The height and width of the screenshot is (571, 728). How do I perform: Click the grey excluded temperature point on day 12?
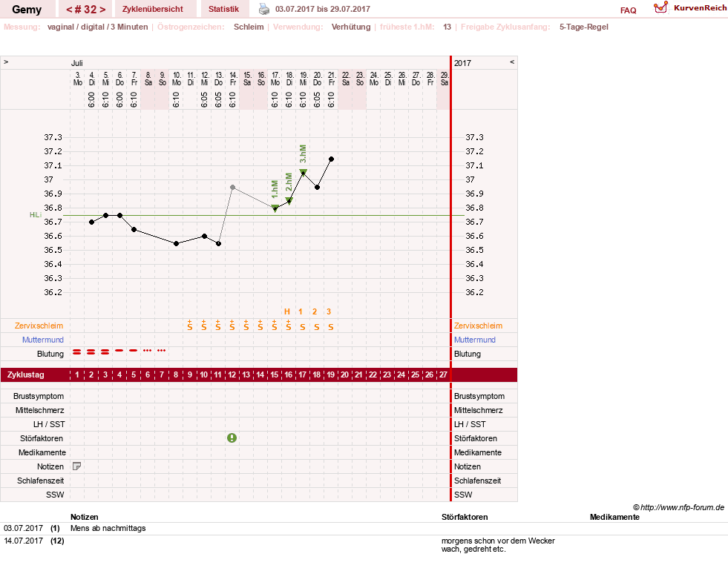pos(232,188)
